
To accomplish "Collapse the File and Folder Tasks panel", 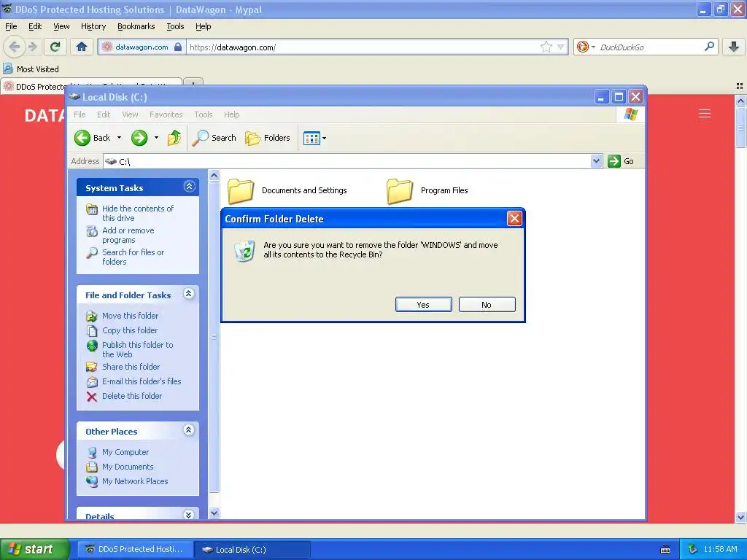I will click(189, 294).
